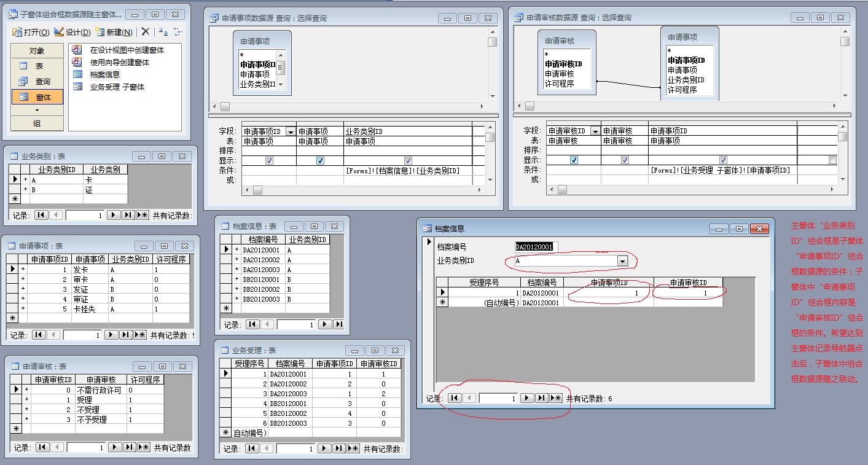Click the 设计(D) design toolbar button
The height and width of the screenshot is (465, 868).
72,32
